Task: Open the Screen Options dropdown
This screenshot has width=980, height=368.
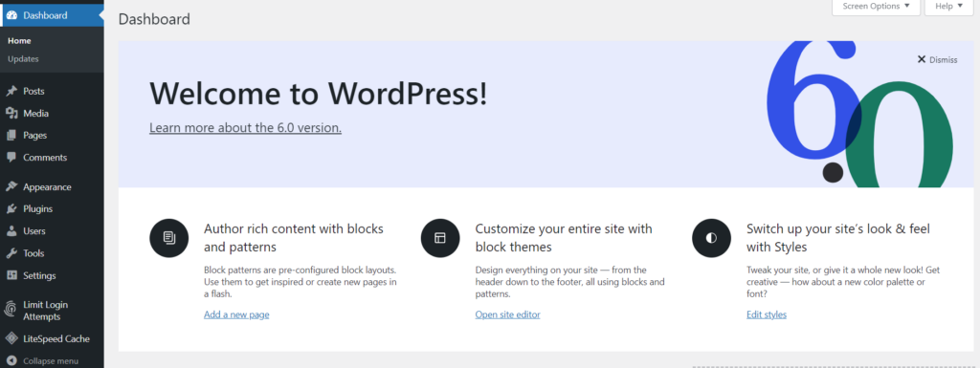Action: click(x=877, y=7)
